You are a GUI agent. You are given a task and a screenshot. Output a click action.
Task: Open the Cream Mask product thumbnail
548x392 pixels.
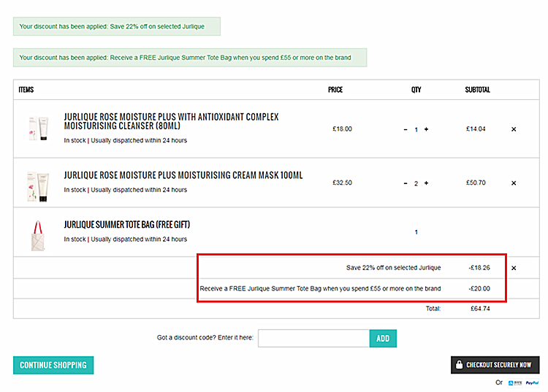click(38, 186)
